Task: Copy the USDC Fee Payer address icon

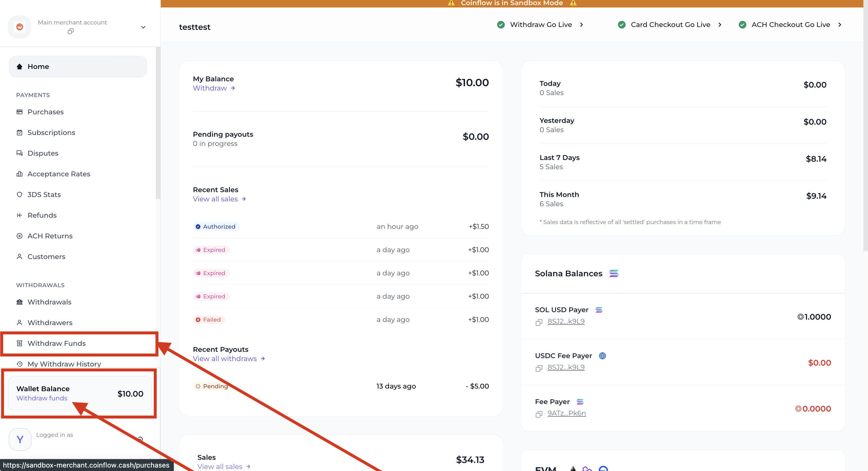Action: click(539, 368)
